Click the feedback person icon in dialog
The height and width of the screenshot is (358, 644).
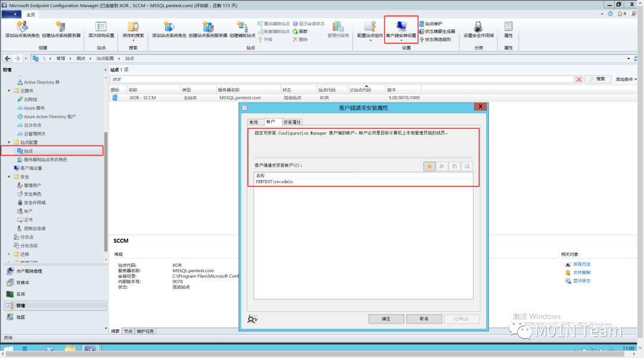[252, 319]
